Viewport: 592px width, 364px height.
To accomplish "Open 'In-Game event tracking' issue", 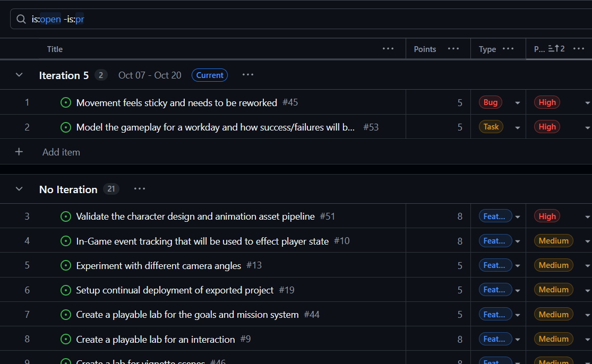I will tap(202, 241).
